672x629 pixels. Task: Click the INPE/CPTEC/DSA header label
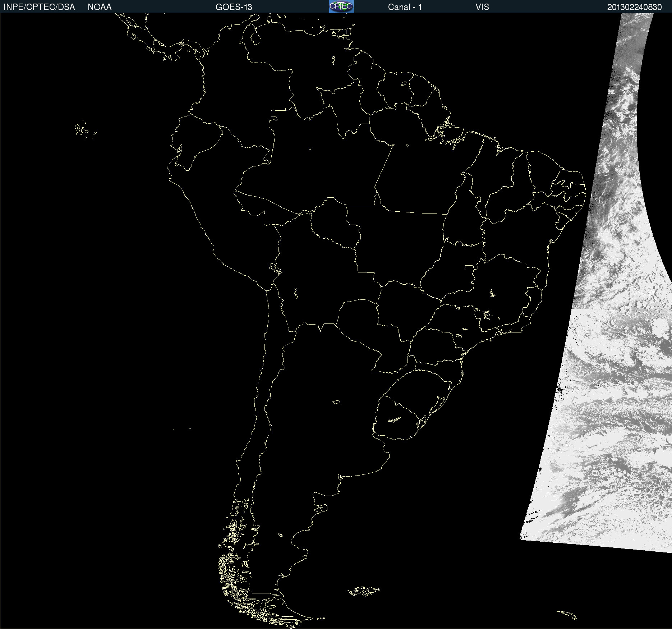click(39, 7)
